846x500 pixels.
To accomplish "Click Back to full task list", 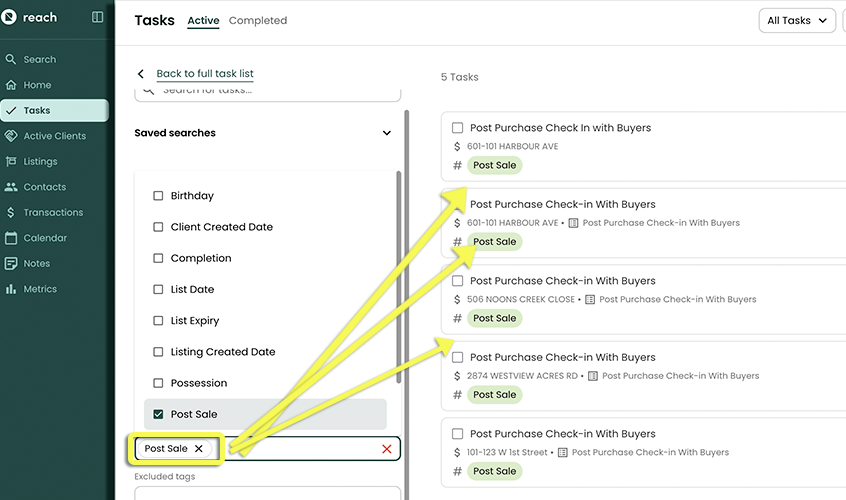I will (x=204, y=74).
